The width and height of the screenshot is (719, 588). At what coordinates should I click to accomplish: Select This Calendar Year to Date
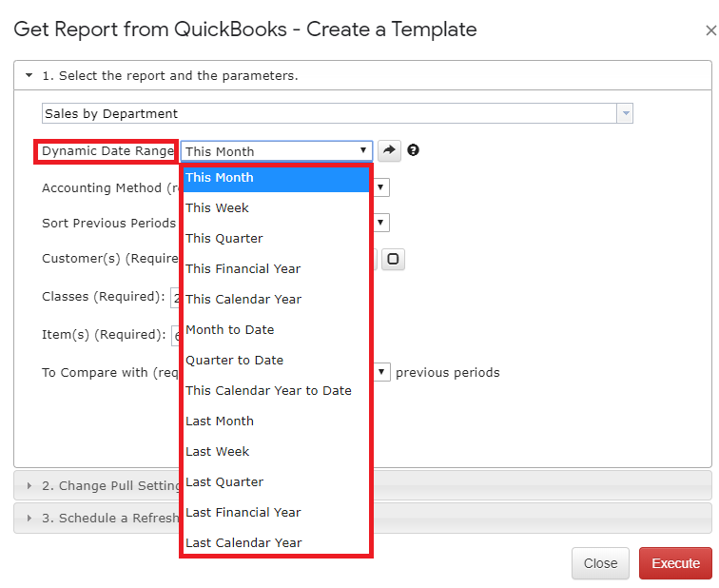[x=276, y=391]
